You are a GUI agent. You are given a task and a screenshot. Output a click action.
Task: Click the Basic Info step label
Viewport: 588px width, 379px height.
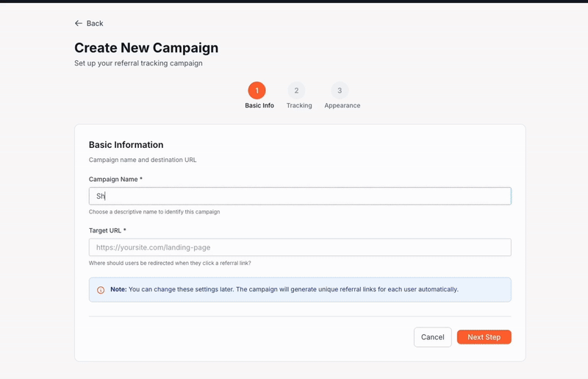[259, 106]
